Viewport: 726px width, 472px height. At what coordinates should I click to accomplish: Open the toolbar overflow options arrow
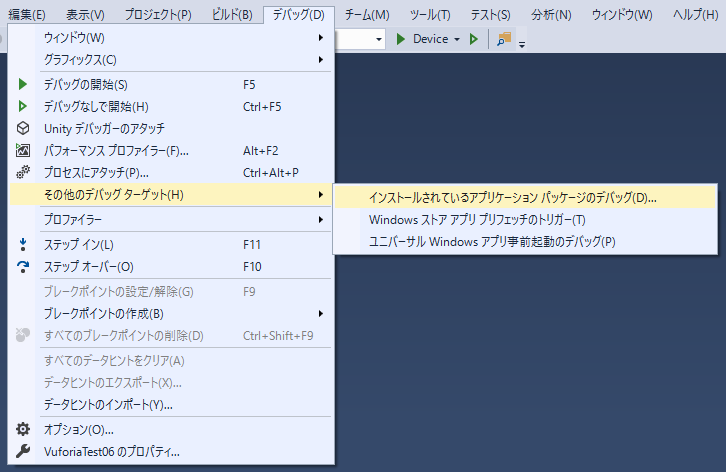click(x=522, y=45)
